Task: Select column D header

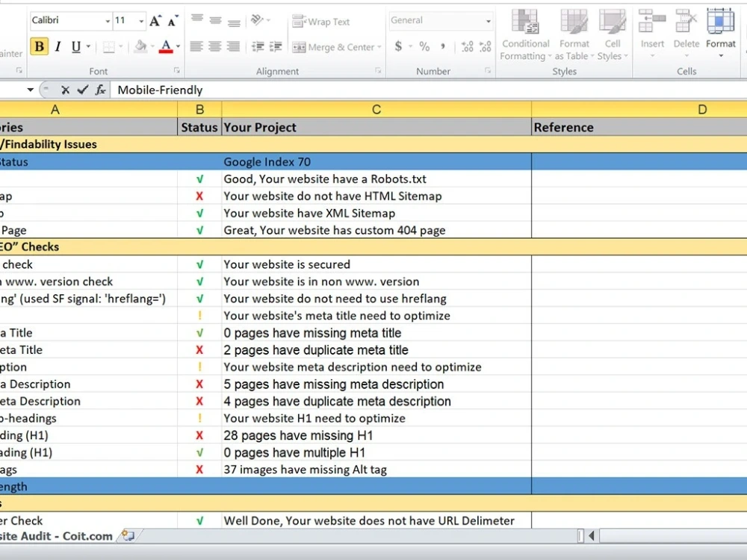Action: (x=639, y=110)
